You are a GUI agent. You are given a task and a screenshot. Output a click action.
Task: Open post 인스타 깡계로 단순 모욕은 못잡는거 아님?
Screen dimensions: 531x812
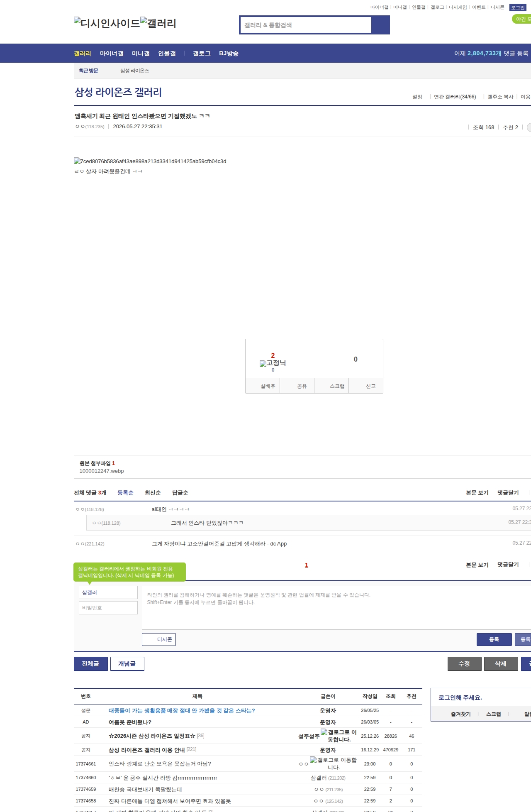(160, 764)
